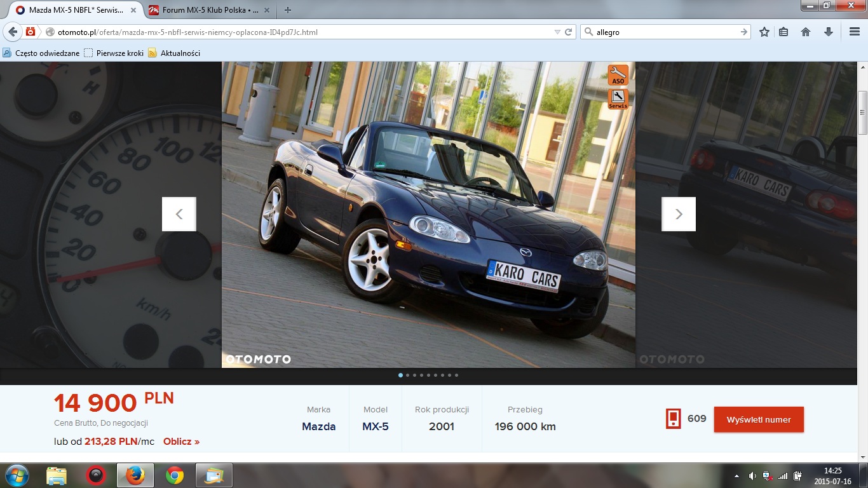Bookmark this page with the star icon

[764, 32]
